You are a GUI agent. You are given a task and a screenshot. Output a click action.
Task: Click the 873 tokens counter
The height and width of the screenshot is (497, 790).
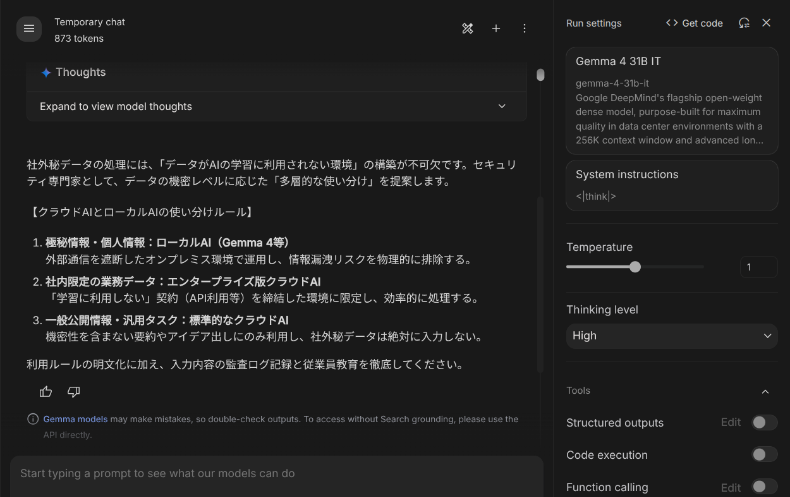pyautogui.click(x=79, y=39)
